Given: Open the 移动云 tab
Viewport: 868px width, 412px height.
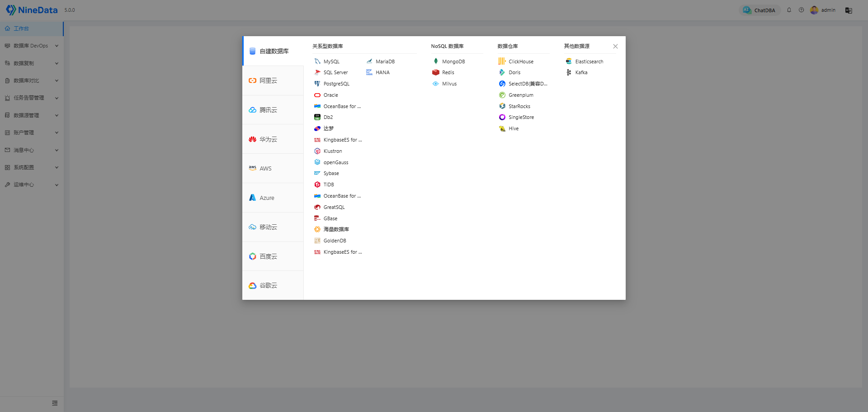Looking at the screenshot, I should tap(273, 227).
